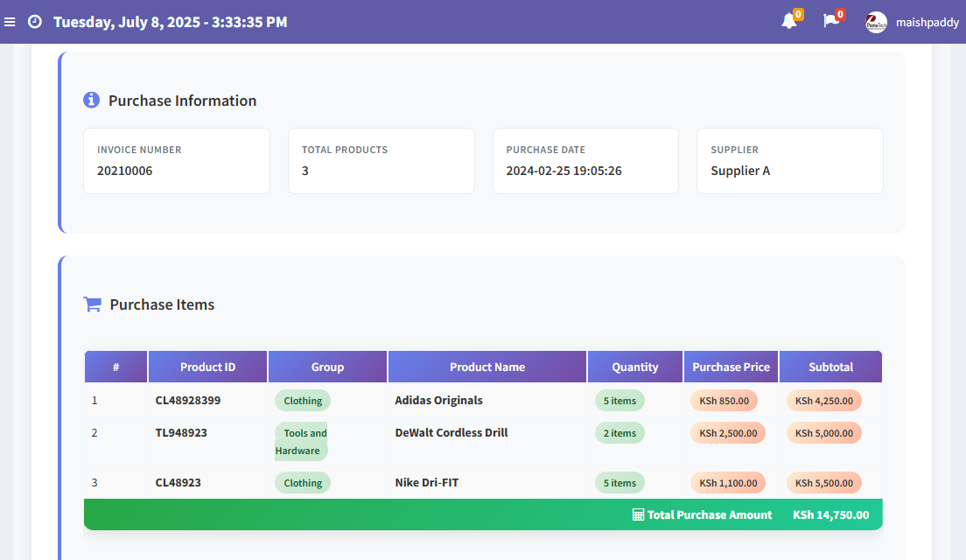Click the Product Name column header
Image resolution: width=966 pixels, height=560 pixels.
[x=487, y=367]
